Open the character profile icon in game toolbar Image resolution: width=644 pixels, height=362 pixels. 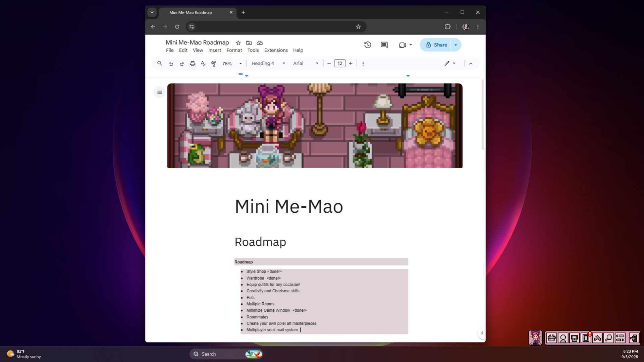(563, 338)
